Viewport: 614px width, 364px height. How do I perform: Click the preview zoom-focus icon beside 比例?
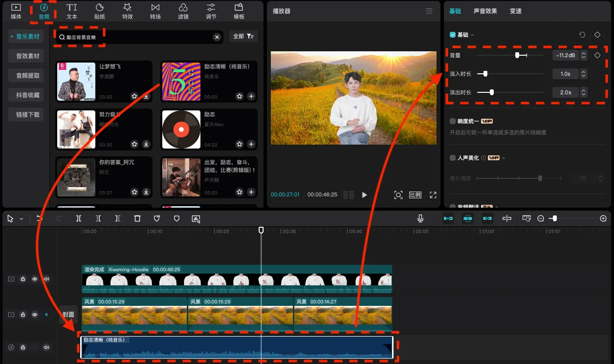(x=398, y=194)
